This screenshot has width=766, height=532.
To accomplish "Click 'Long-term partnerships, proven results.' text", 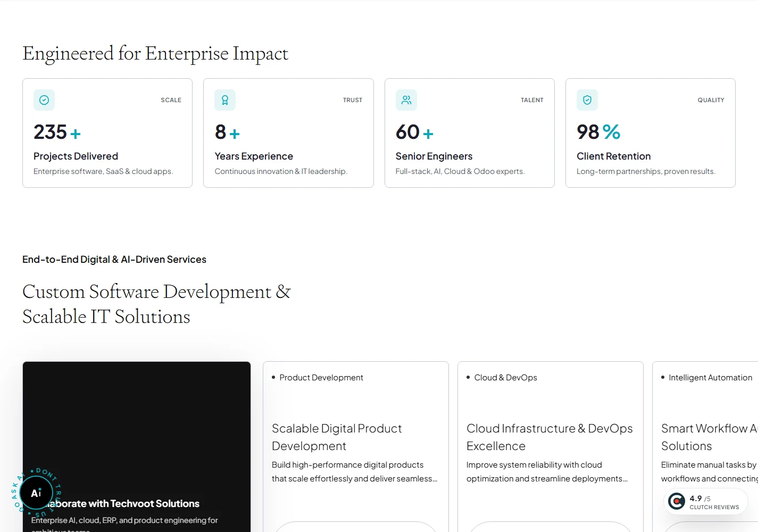I will (646, 171).
